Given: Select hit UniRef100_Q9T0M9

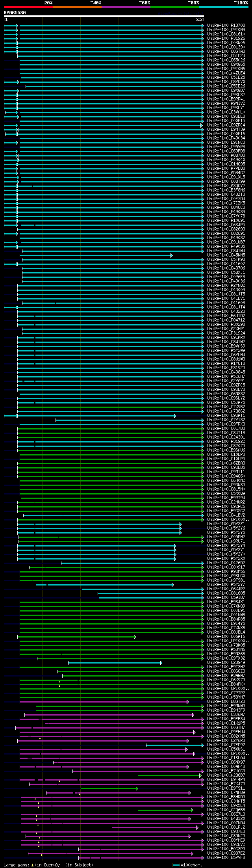Looking at the screenshot, I should click(226, 30).
